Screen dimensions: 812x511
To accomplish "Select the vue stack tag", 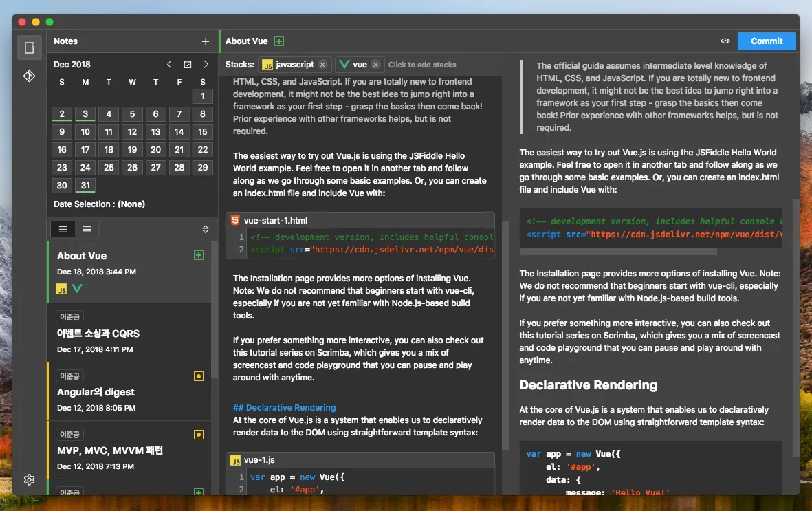I will (359, 65).
